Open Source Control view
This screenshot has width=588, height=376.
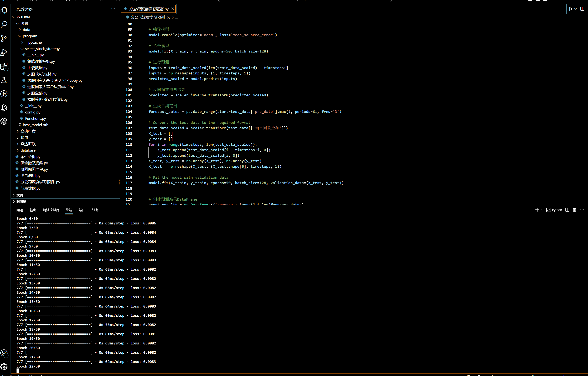coord(4,38)
